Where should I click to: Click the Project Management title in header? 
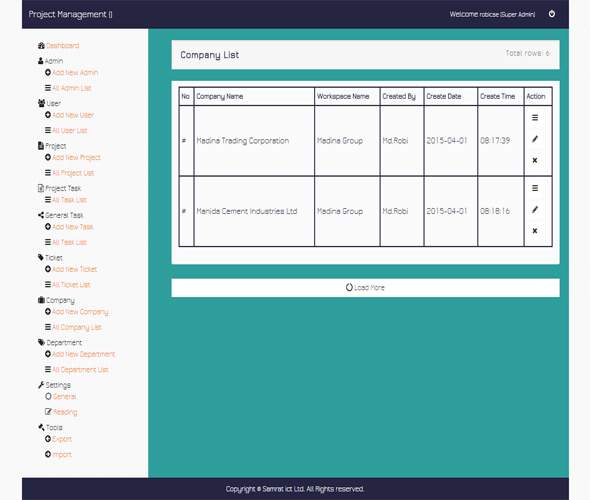(x=70, y=14)
